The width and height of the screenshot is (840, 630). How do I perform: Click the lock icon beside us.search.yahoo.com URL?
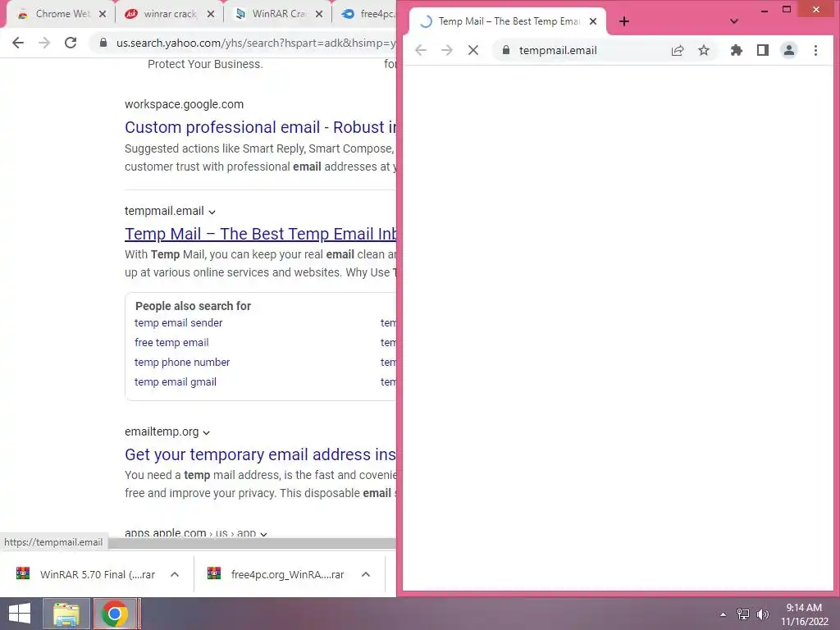coord(103,43)
